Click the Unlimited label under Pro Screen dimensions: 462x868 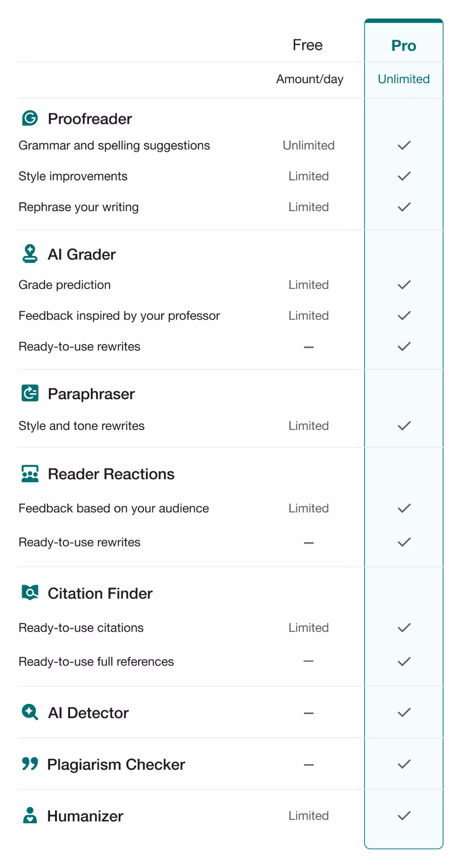coord(404,79)
